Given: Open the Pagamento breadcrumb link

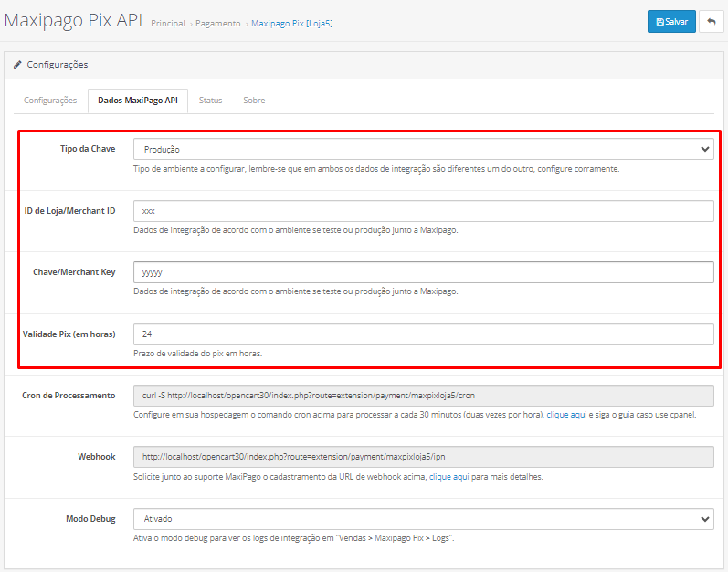Looking at the screenshot, I should [217, 23].
